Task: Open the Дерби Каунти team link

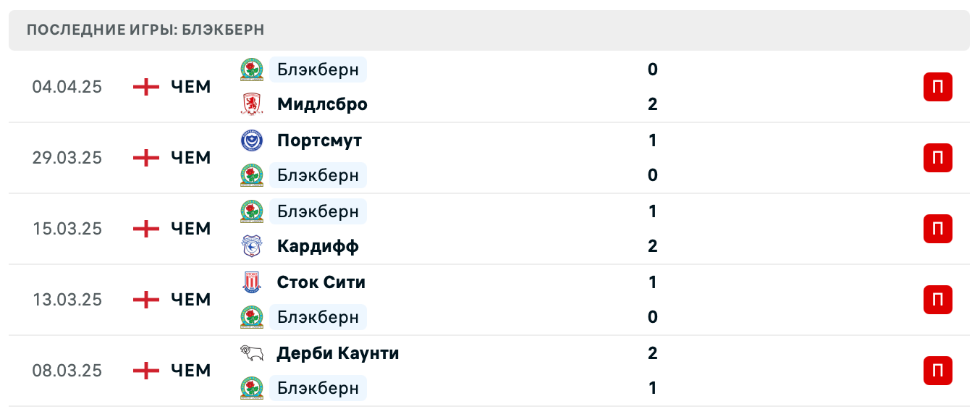Action: pos(338,353)
